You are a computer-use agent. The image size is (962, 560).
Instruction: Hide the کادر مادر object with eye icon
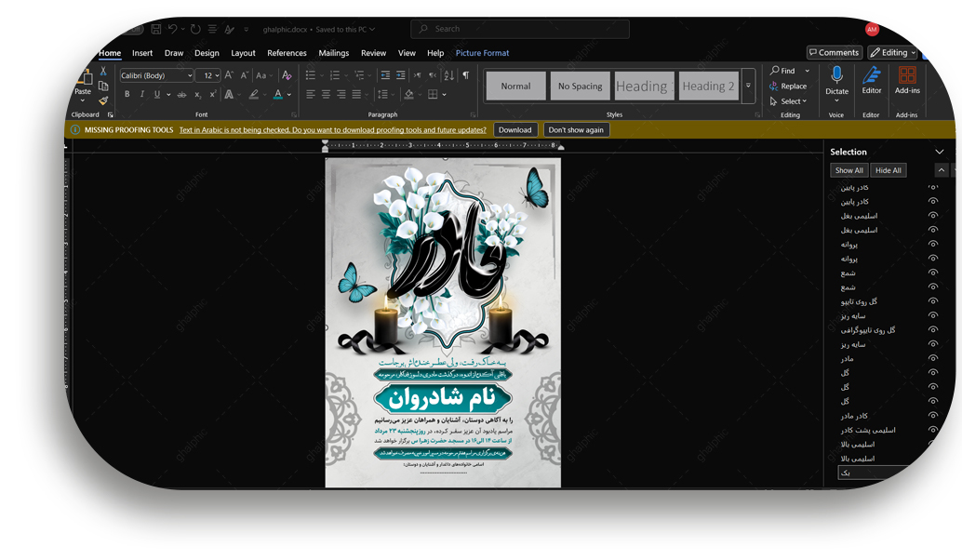point(933,416)
